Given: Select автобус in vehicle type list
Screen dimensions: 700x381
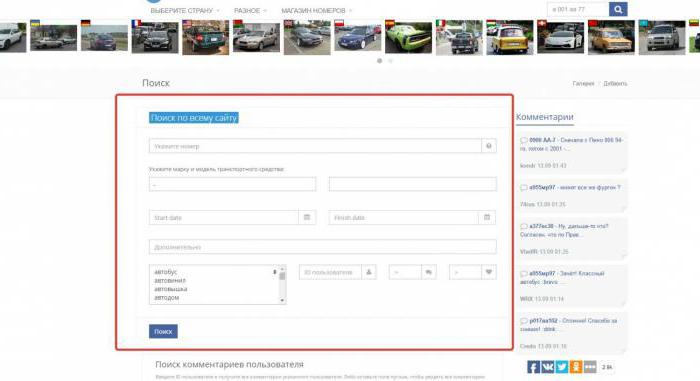Looking at the screenshot, I should click(166, 272).
